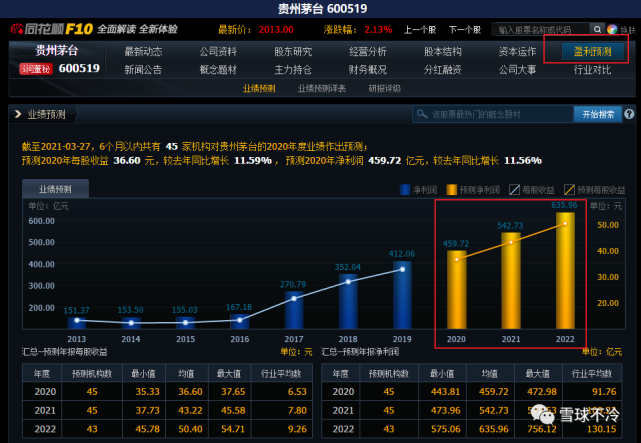Click the 2017 net profit bar 270.79

pos(294,310)
